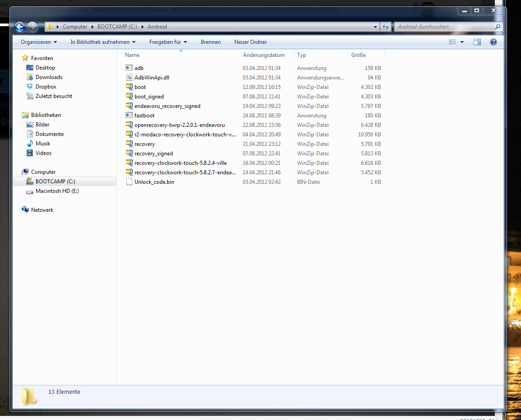Select r2-modaco-recovery-clockwork-touch file icon
Image resolution: width=521 pixels, height=420 pixels.
click(129, 134)
